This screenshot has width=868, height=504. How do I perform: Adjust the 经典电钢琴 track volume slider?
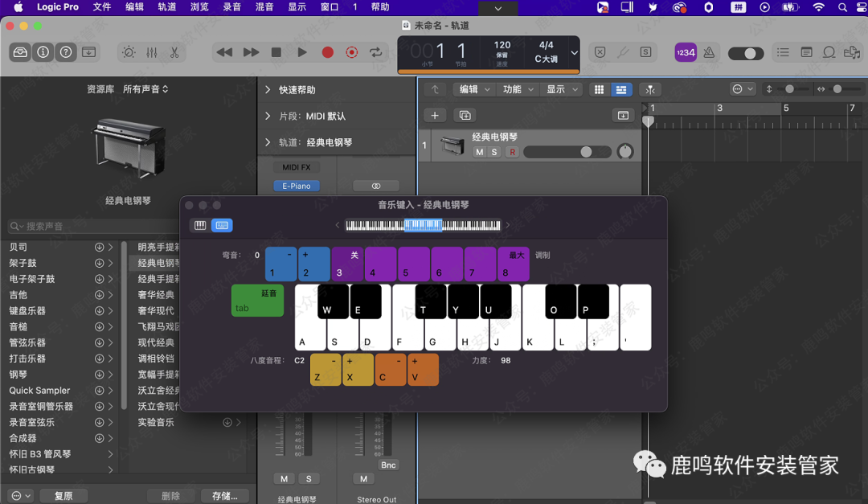[x=586, y=152]
